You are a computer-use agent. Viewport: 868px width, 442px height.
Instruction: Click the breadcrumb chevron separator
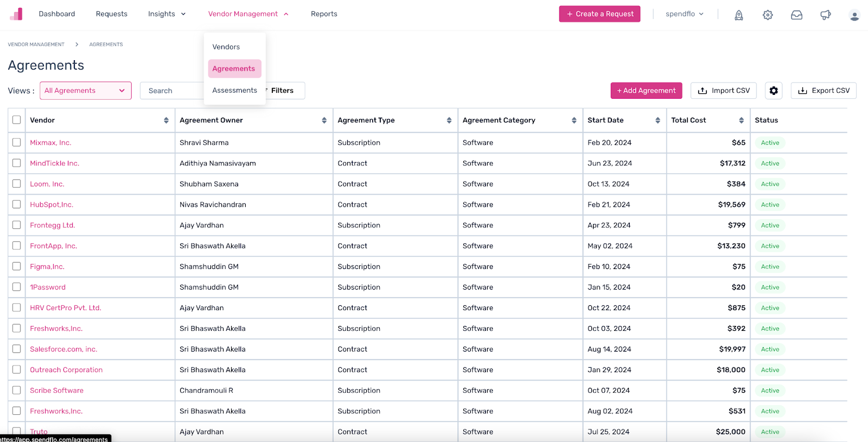click(x=77, y=44)
